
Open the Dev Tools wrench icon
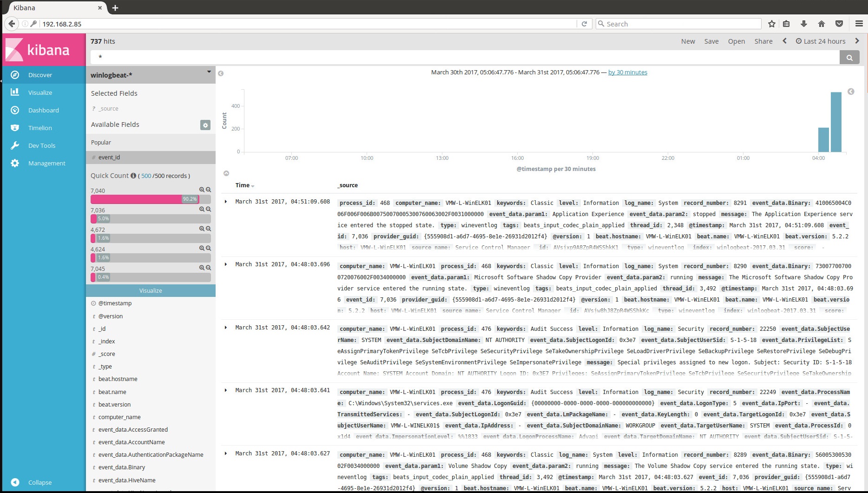click(x=15, y=145)
